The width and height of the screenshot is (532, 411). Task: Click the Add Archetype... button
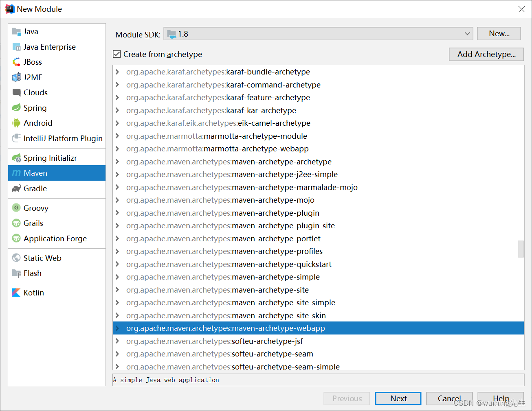[486, 54]
